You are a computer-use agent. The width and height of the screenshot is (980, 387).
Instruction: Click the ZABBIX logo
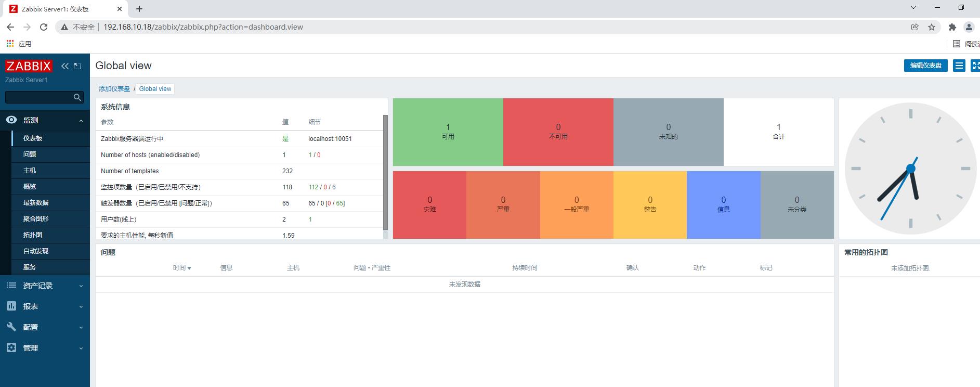coord(29,66)
